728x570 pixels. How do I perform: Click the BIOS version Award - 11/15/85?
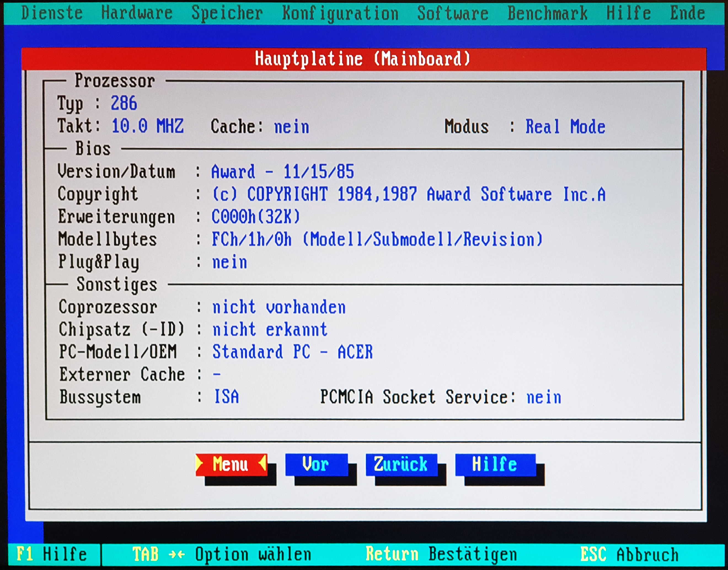[x=283, y=172]
